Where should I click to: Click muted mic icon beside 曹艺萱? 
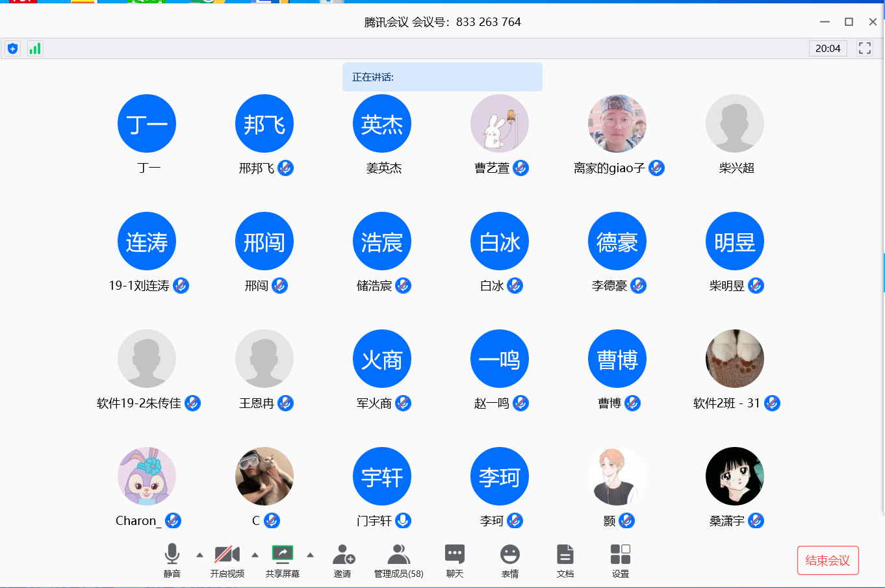coord(521,168)
